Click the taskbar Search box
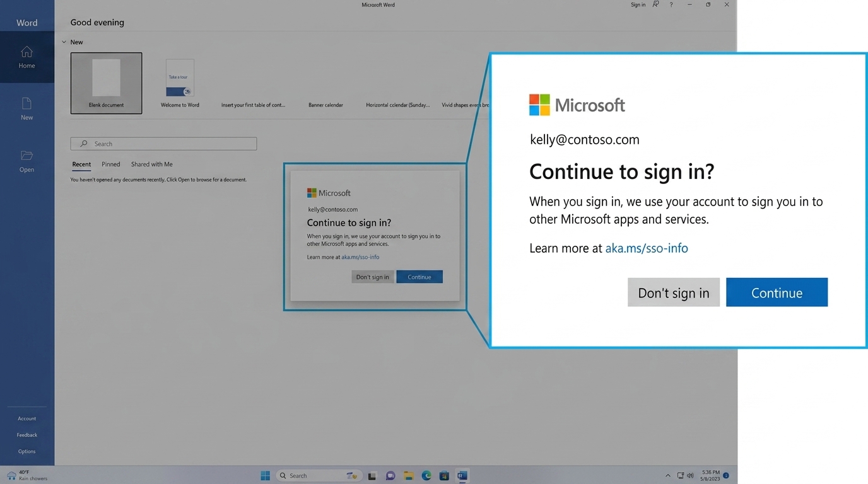This screenshot has height=484, width=868. pos(319,476)
